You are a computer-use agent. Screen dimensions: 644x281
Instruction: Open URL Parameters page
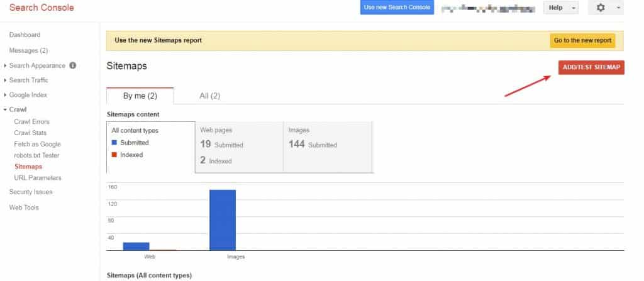point(38,178)
